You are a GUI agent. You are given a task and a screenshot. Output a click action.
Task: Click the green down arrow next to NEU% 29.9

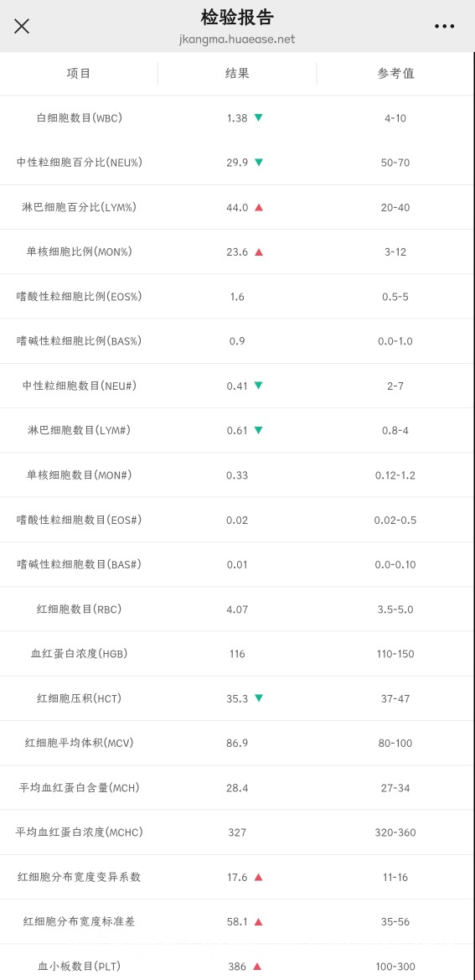[259, 163]
